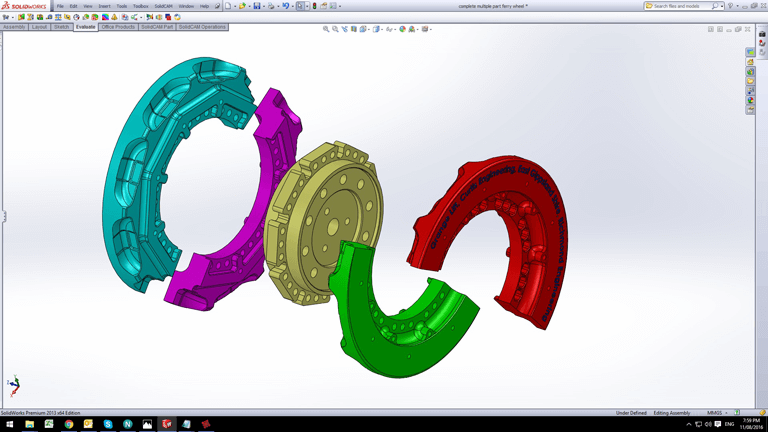
Task: Click the New document icon
Action: (x=228, y=6)
